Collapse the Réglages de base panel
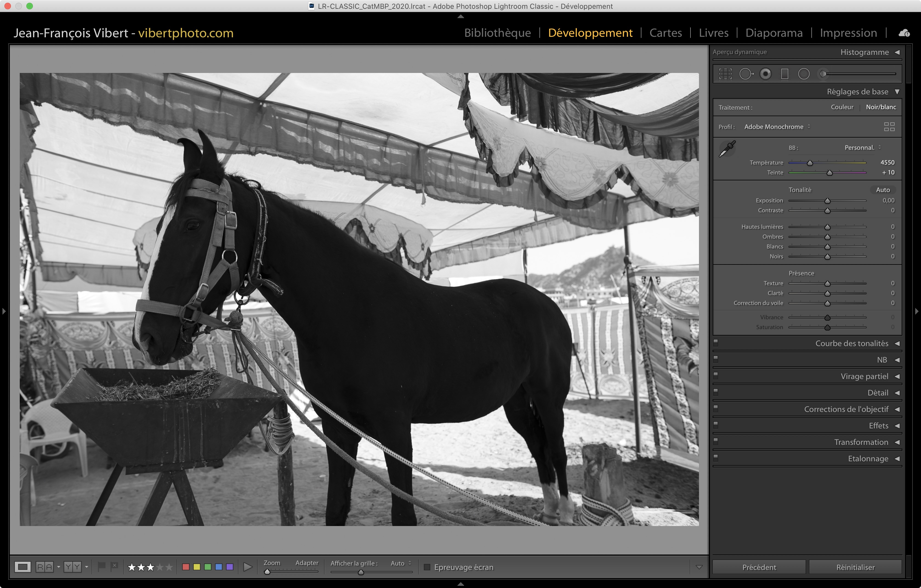The height and width of the screenshot is (588, 921). click(897, 92)
